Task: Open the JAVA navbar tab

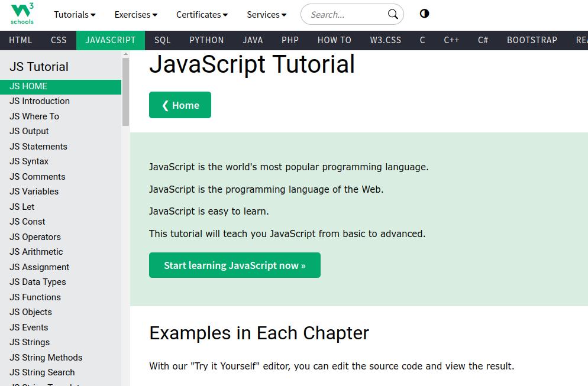Action: pyautogui.click(x=253, y=40)
